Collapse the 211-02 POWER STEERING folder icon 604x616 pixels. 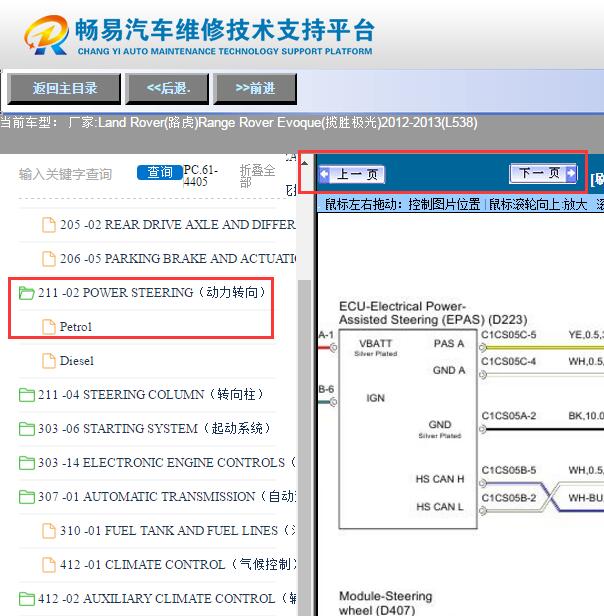pyautogui.click(x=27, y=293)
